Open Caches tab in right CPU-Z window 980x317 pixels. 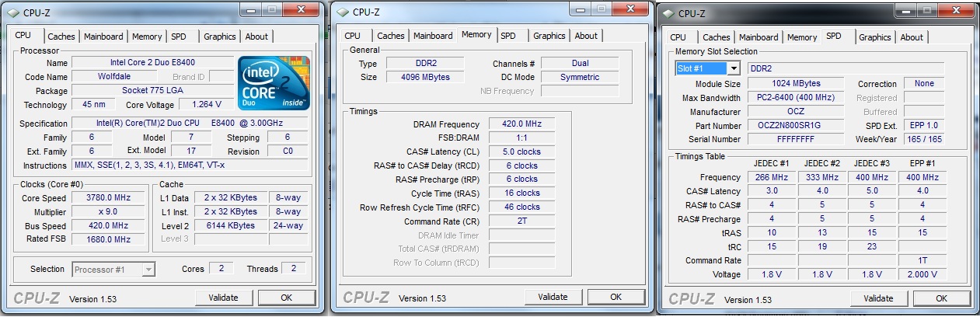717,37
